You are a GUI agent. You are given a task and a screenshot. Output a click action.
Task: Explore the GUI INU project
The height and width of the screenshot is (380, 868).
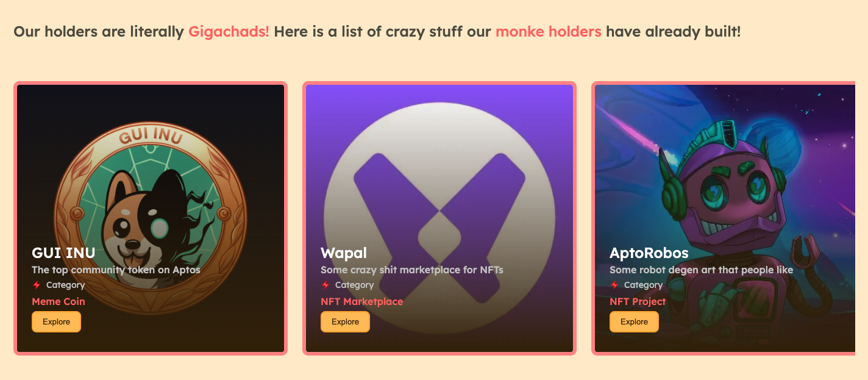56,321
